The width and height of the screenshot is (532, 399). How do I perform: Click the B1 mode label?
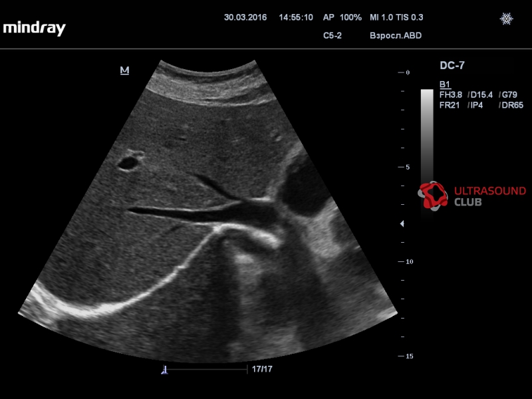[445, 84]
